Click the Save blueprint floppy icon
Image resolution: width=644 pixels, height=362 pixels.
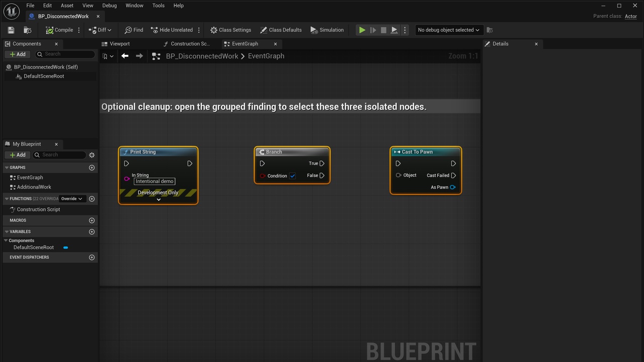[x=11, y=30]
